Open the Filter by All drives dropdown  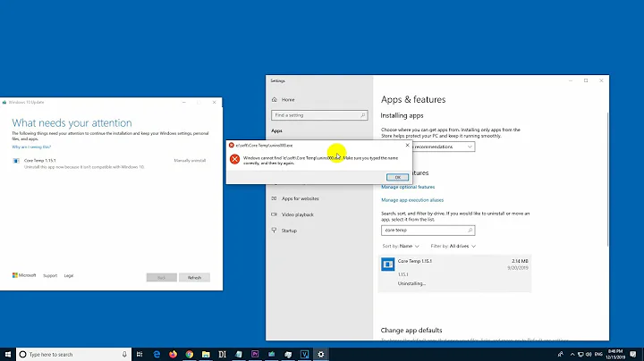(453, 246)
